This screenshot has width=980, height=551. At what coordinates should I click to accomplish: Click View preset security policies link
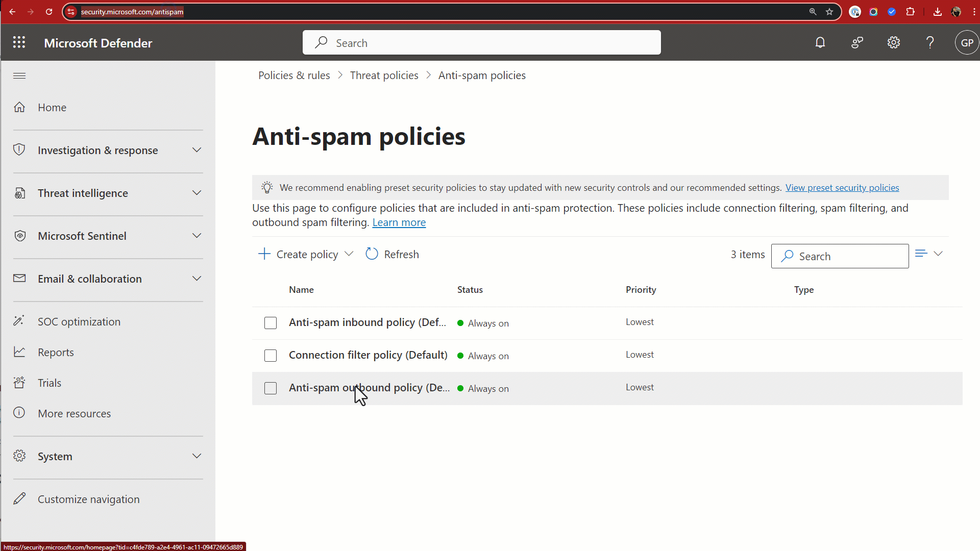click(x=842, y=188)
